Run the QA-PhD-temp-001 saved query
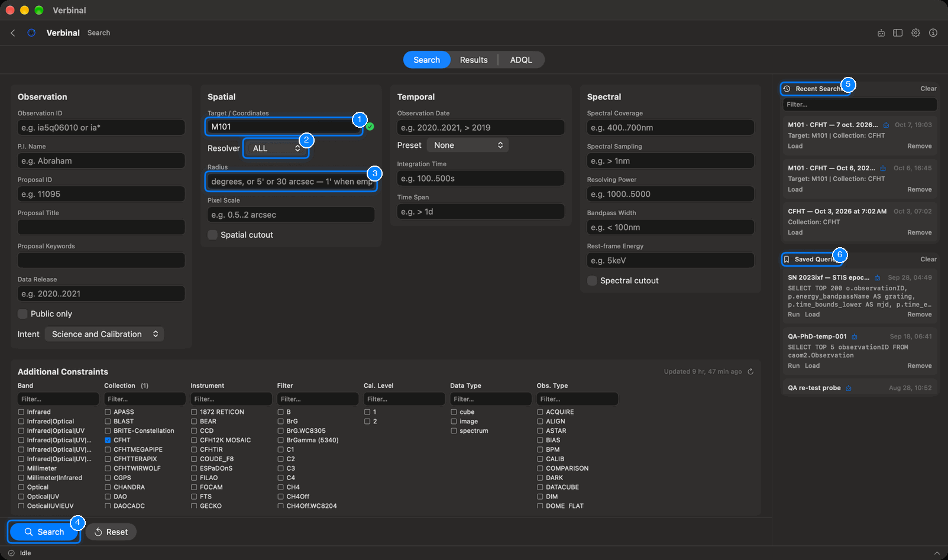Viewport: 948px width, 560px height. tap(794, 366)
